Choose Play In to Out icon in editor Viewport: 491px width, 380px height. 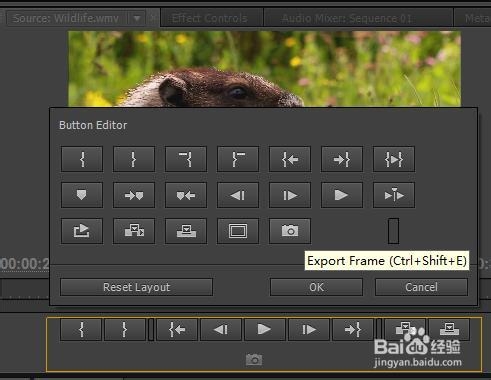tap(394, 159)
